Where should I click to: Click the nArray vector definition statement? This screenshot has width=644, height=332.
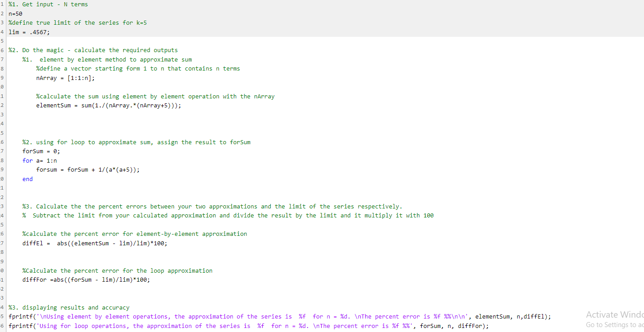click(65, 78)
